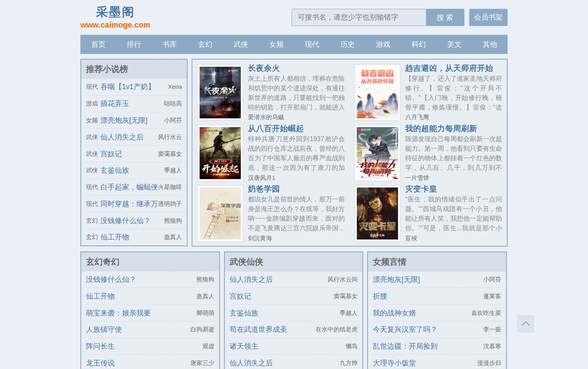This screenshot has width=588, height=369.
Task: Select 其他 in the navigation bar
Action: point(490,44)
